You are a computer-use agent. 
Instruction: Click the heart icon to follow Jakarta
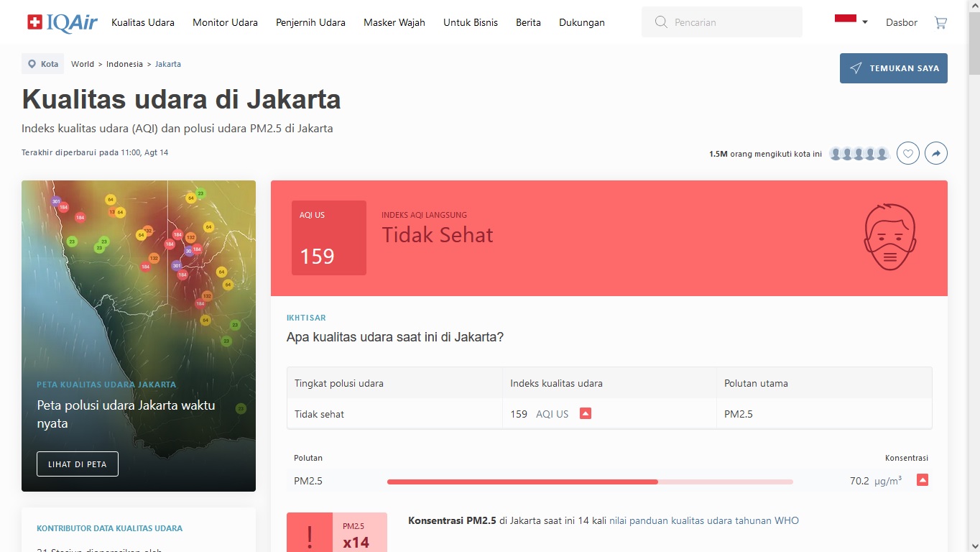[x=908, y=153]
